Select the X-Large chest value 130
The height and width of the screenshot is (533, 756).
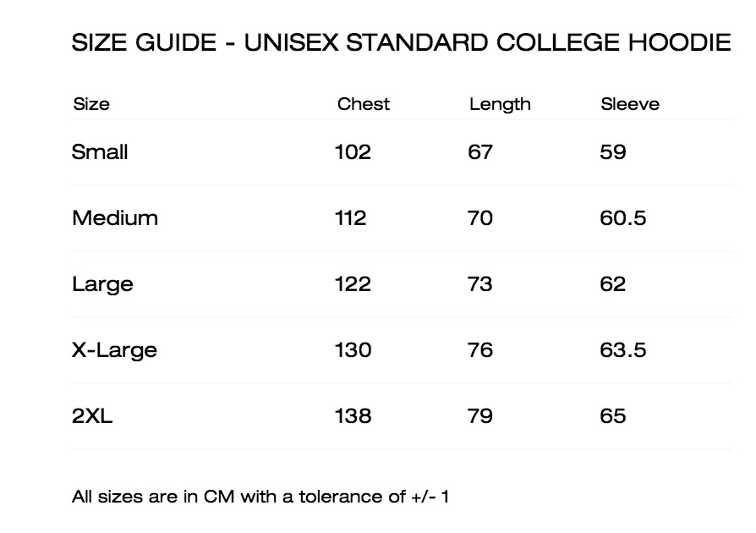click(x=353, y=349)
